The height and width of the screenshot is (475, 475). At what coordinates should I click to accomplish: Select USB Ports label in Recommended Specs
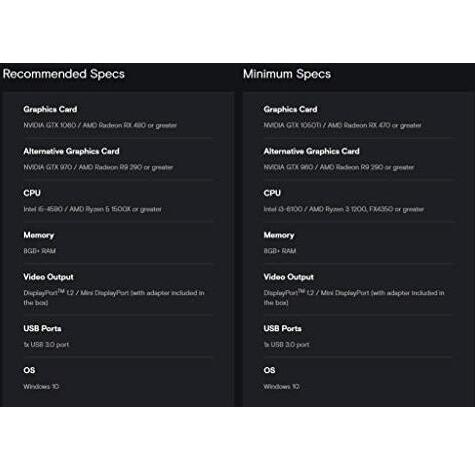[42, 329]
